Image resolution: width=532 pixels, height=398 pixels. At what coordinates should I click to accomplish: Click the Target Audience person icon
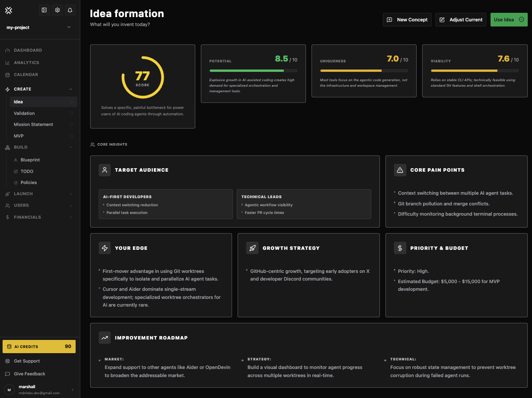pyautogui.click(x=105, y=170)
